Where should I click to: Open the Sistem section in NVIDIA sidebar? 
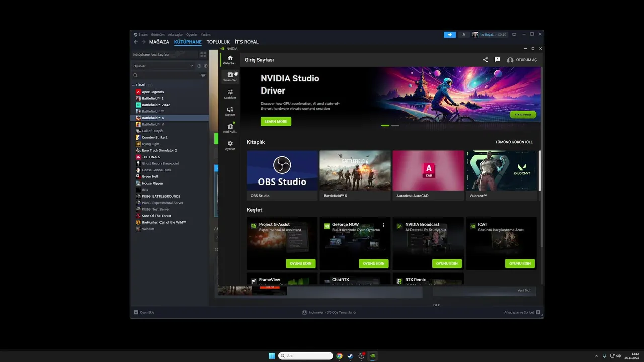230,111
